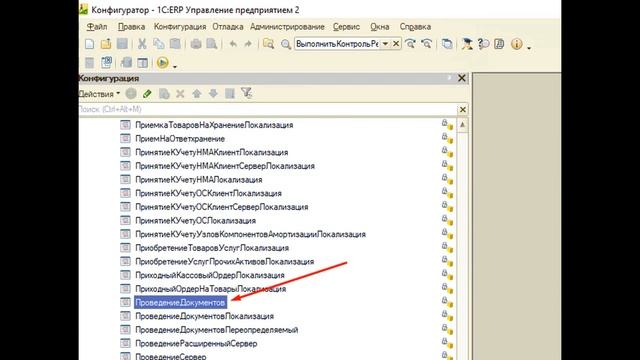The height and width of the screenshot is (360, 640).
Task: Undo the last action
Action: [x=233, y=44]
